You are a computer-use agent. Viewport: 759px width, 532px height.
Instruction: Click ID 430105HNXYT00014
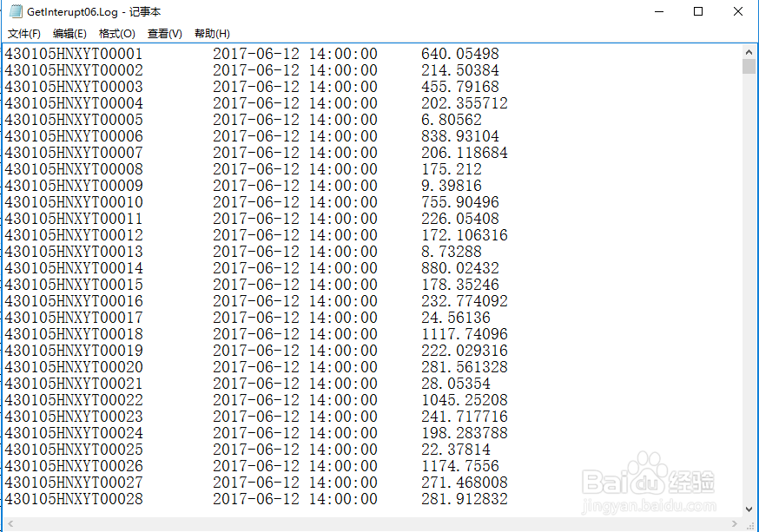[x=74, y=268]
